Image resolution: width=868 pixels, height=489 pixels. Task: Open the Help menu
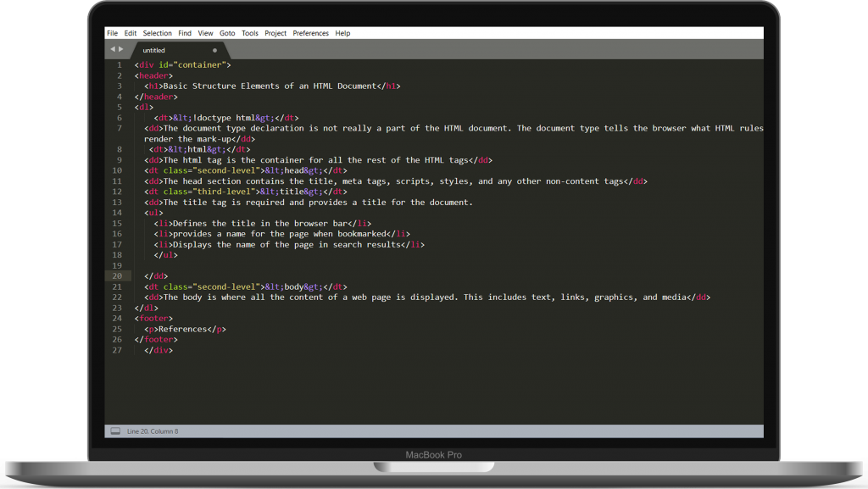pyautogui.click(x=342, y=33)
